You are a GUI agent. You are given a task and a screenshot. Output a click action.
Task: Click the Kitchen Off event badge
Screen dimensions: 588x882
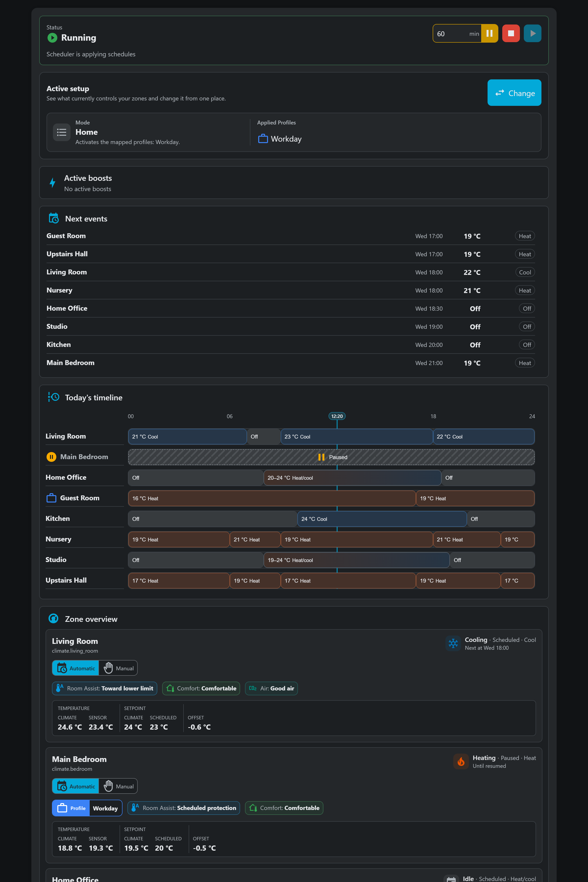[527, 345]
